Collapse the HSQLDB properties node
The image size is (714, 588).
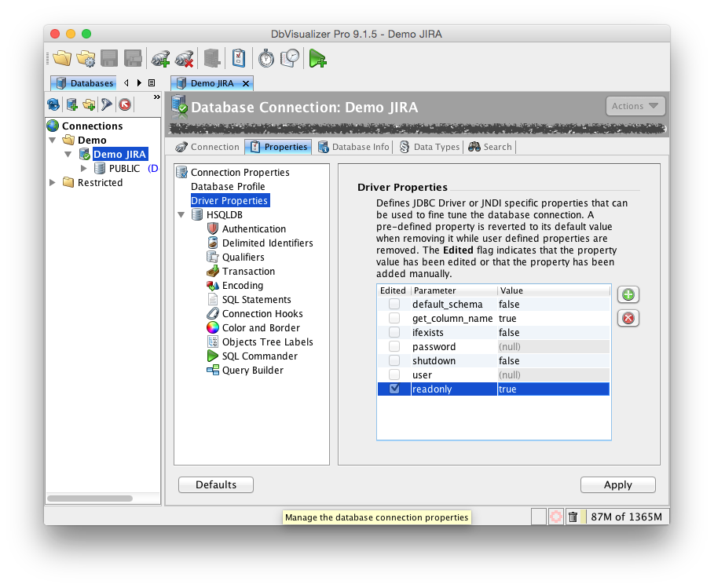click(x=181, y=215)
